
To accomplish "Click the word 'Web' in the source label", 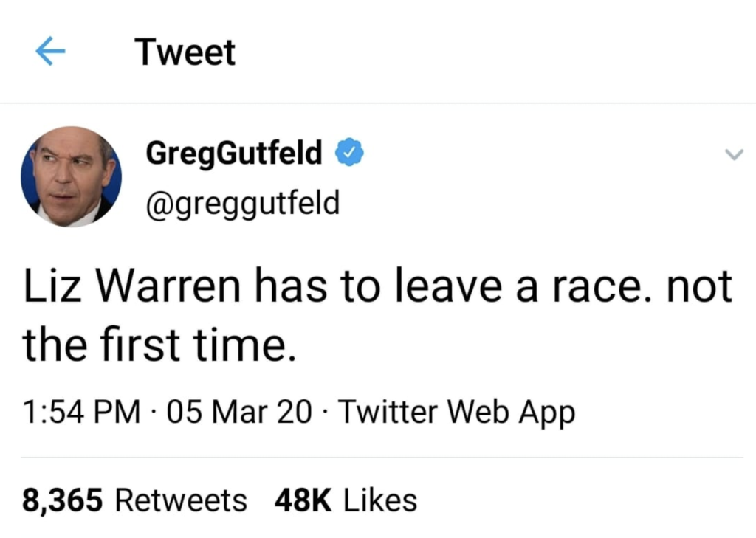I will point(478,413).
